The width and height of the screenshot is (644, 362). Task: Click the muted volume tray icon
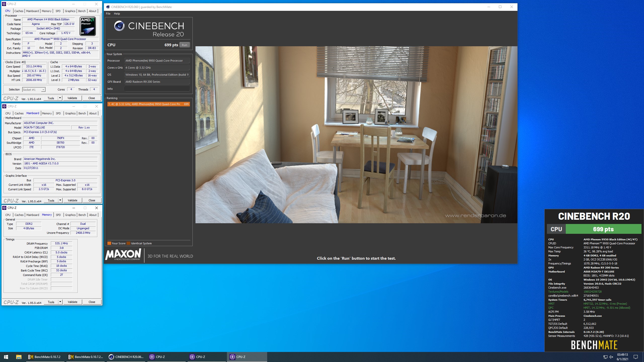pyautogui.click(x=612, y=357)
